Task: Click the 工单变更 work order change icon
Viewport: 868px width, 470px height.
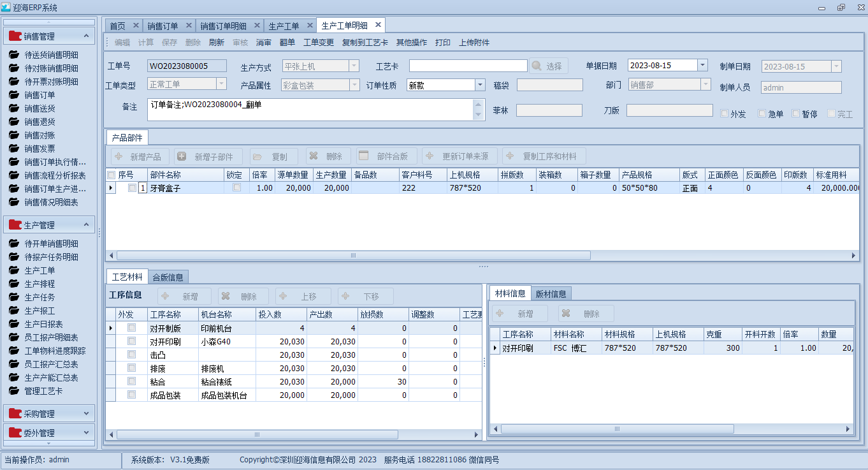Action: pyautogui.click(x=319, y=42)
